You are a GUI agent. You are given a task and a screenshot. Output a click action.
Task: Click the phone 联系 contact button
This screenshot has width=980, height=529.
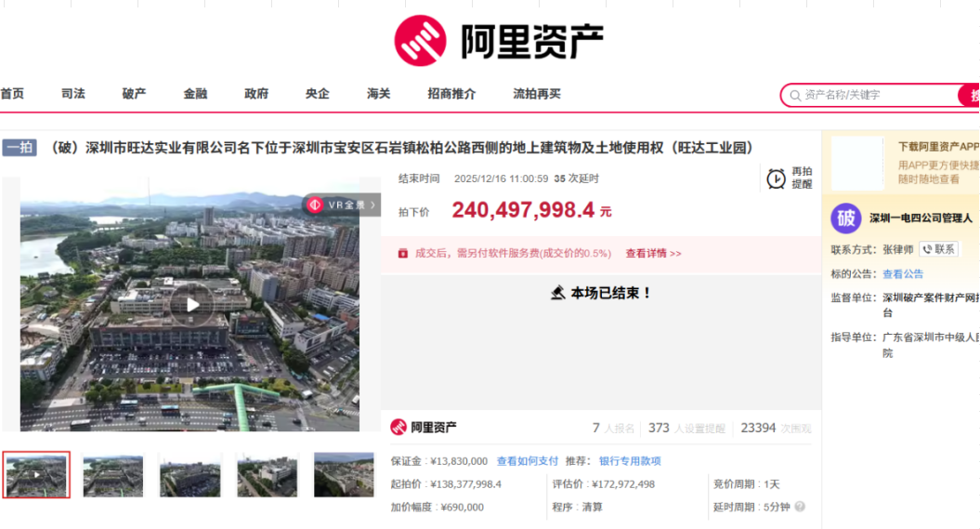pos(938,249)
